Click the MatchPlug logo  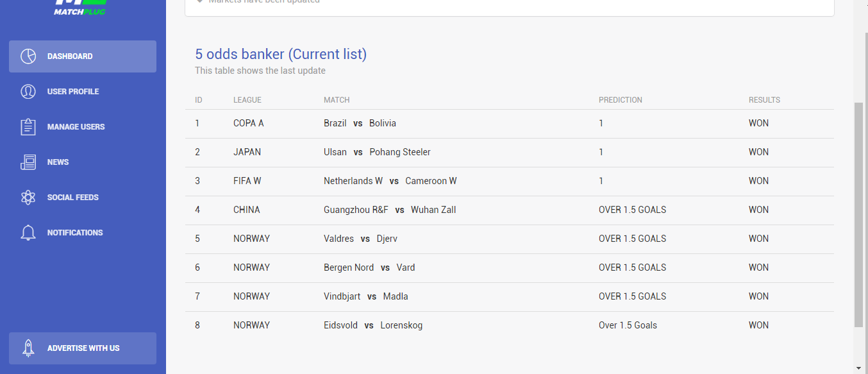pyautogui.click(x=80, y=6)
